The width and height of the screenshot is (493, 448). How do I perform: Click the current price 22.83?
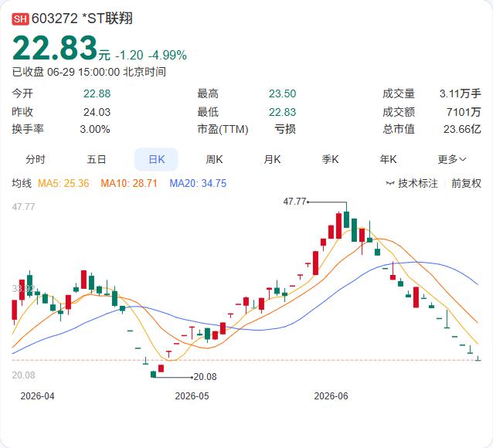(55, 48)
